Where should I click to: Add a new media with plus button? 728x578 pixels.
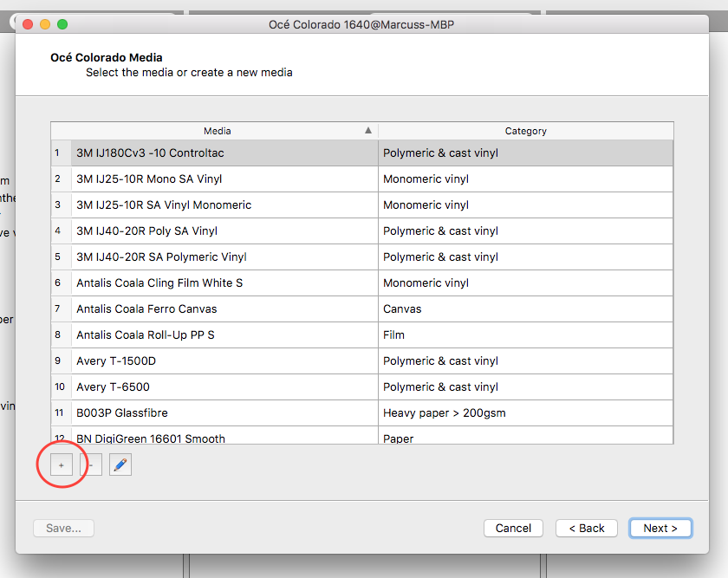coord(62,464)
